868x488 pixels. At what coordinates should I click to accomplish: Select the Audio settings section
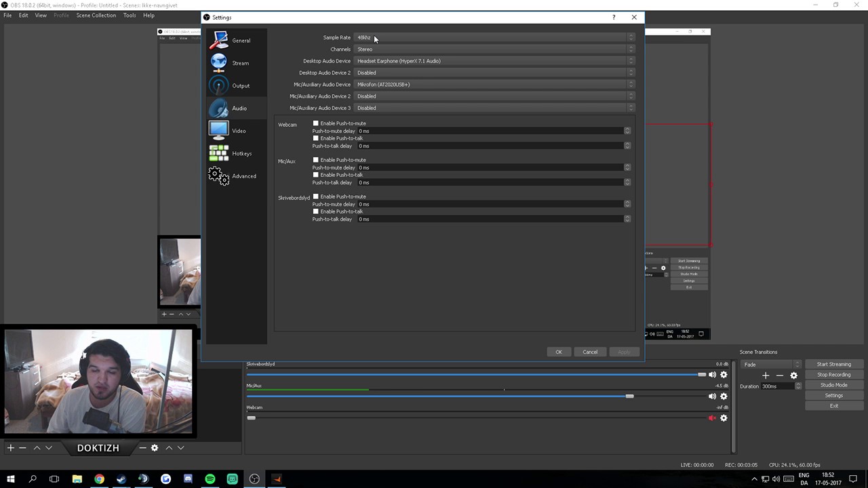(x=236, y=108)
